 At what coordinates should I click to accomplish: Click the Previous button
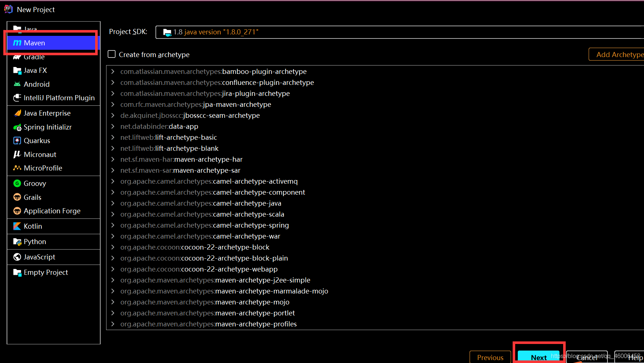point(490,357)
